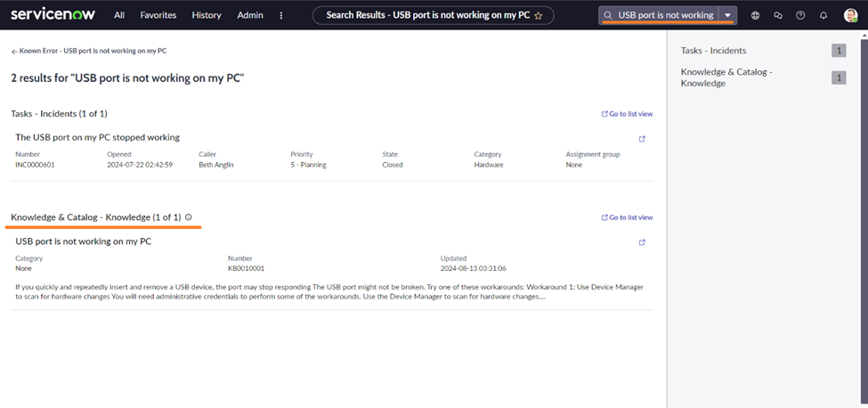Screen dimensions: 868x408
Task: Click info icon beside Knowledge heading
Action: (x=188, y=217)
